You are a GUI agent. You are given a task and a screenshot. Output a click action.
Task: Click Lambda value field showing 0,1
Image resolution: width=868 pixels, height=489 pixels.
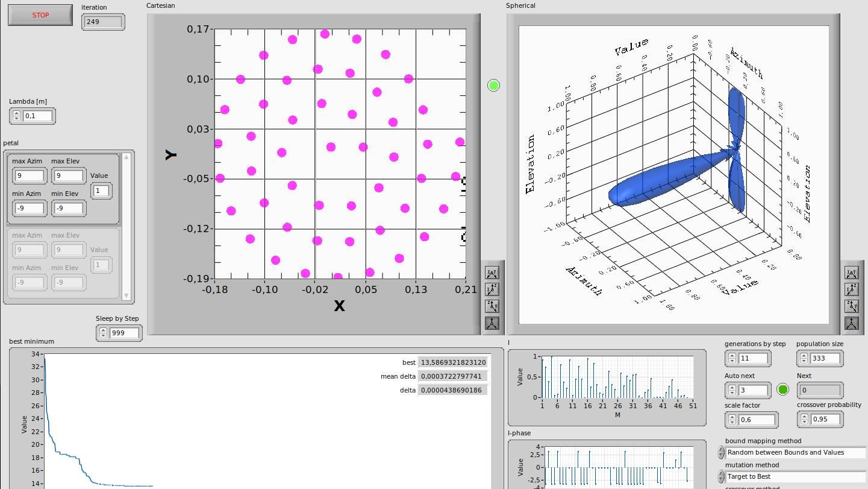point(37,116)
